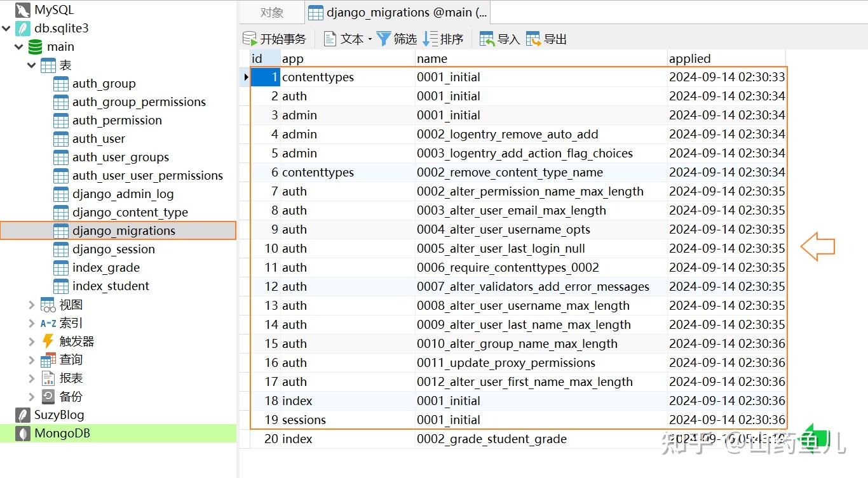Image resolution: width=868 pixels, height=478 pixels.
Task: Click the auth_user table icon
Action: coord(60,138)
